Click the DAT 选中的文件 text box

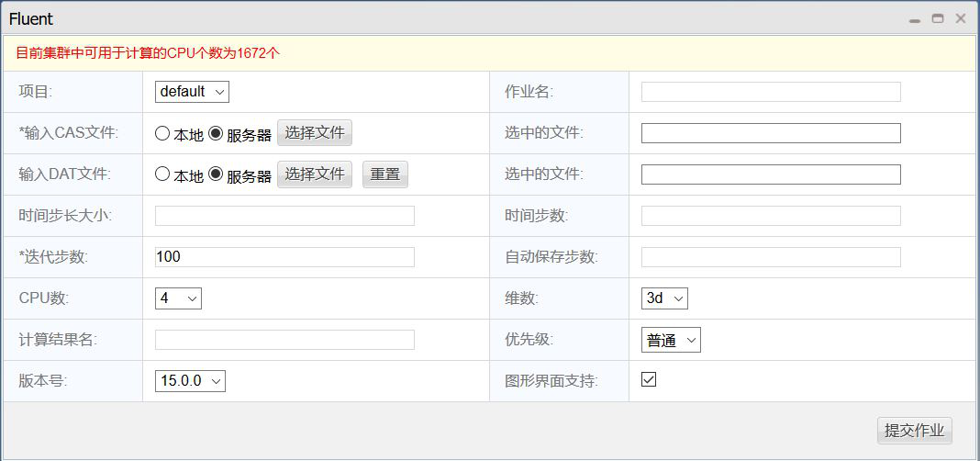coord(771,174)
